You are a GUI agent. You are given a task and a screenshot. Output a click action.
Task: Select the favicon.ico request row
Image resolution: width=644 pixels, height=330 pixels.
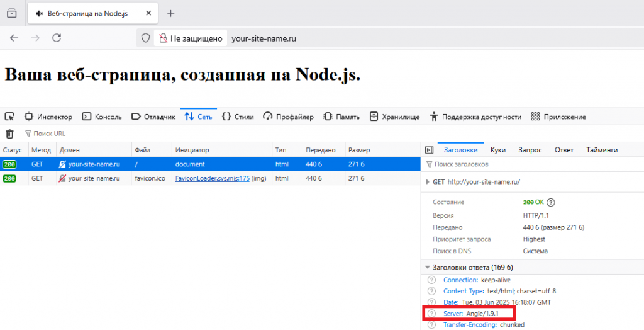[x=210, y=179]
